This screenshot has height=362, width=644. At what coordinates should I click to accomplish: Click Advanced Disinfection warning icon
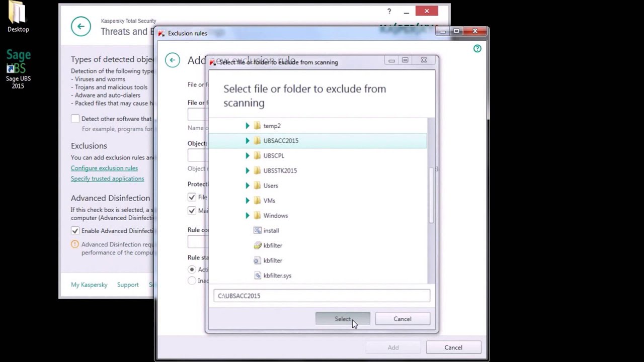75,244
